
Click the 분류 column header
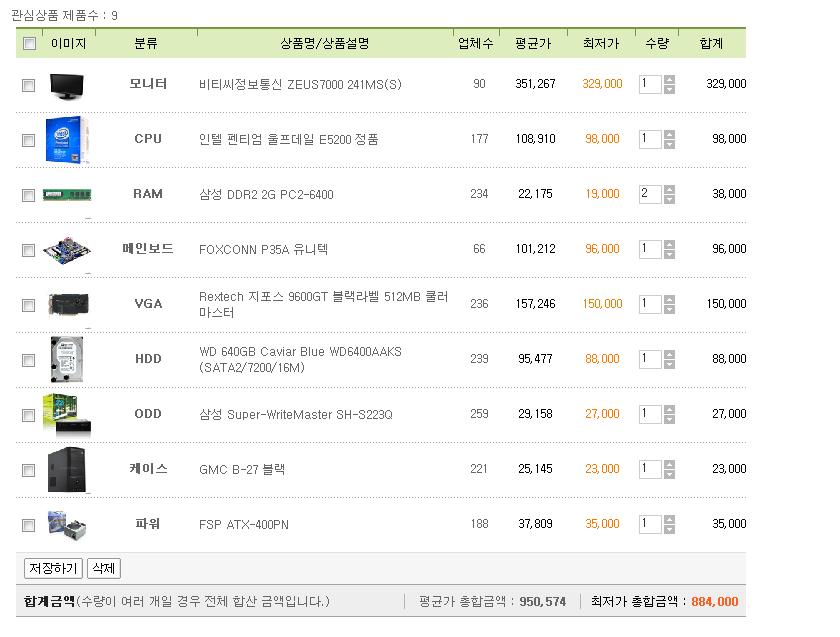[146, 43]
